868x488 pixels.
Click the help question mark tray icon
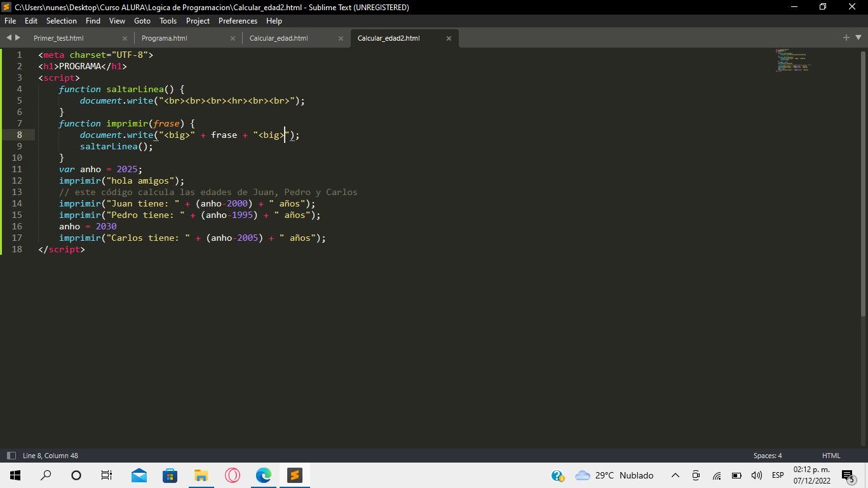(557, 475)
